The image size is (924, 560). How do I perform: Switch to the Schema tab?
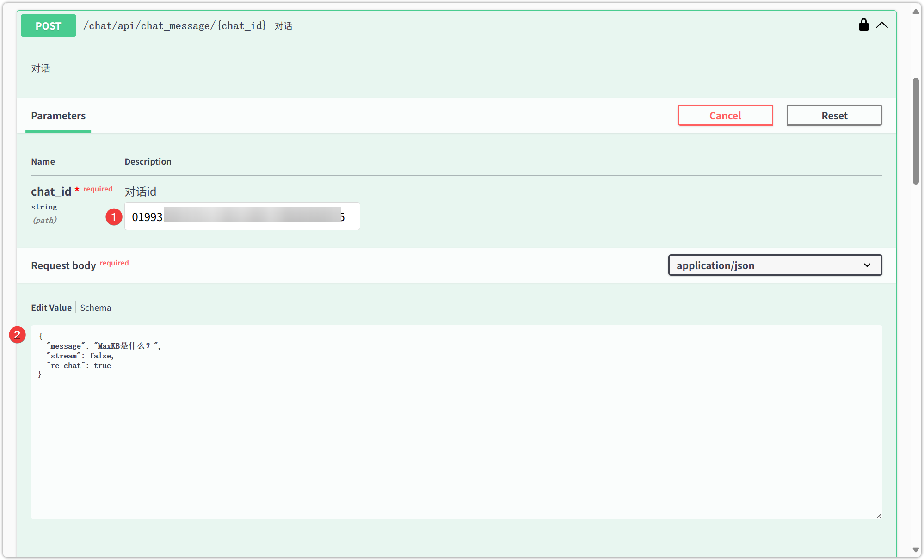[x=95, y=308]
